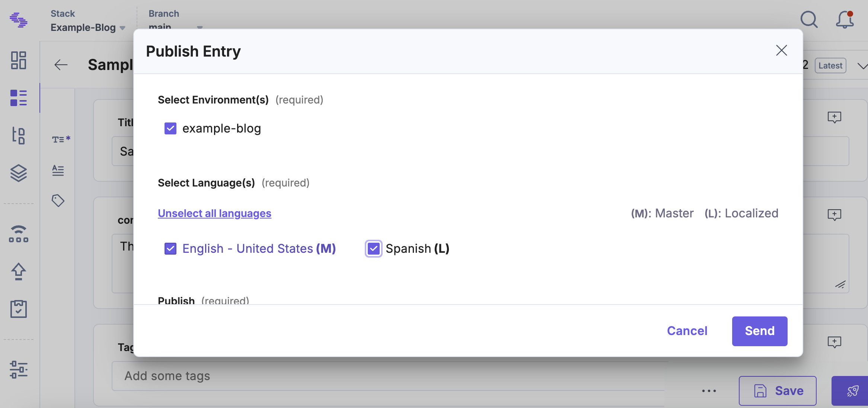Click the rocket publish icon button
The image size is (868, 408).
coord(852,391)
